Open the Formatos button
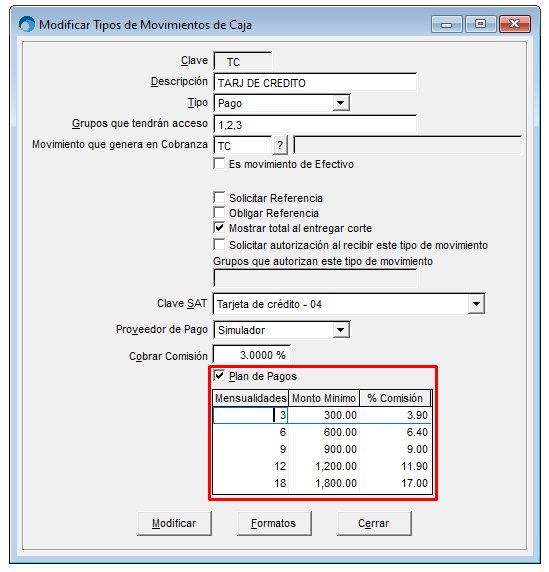Screen dimensions: 549x572 point(274,523)
